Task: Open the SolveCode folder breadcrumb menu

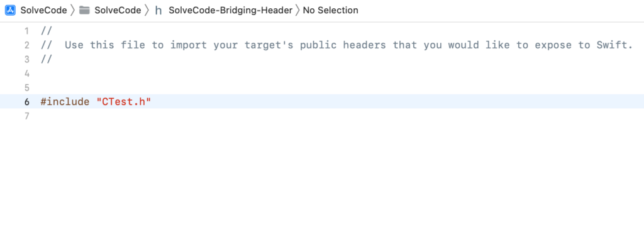Action: 118,10
